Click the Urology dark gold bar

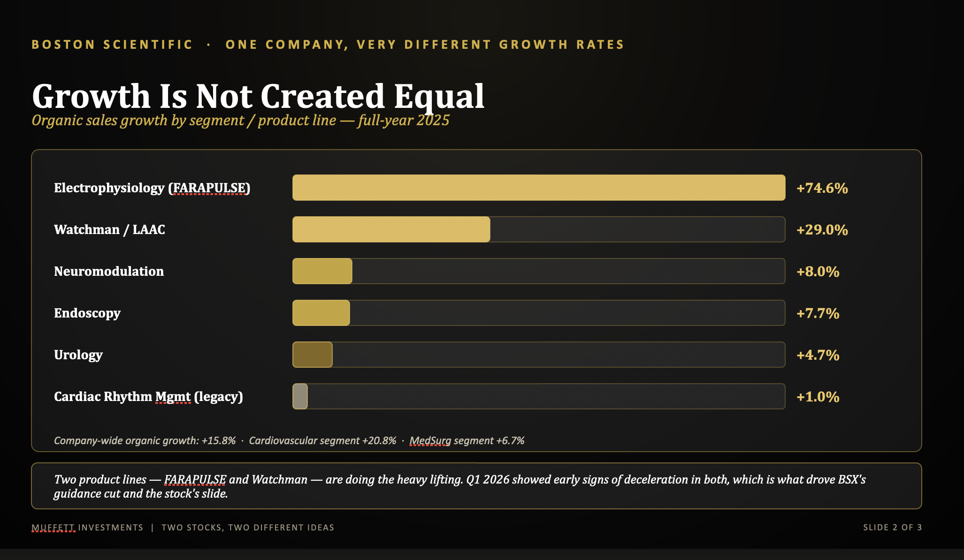tap(313, 355)
